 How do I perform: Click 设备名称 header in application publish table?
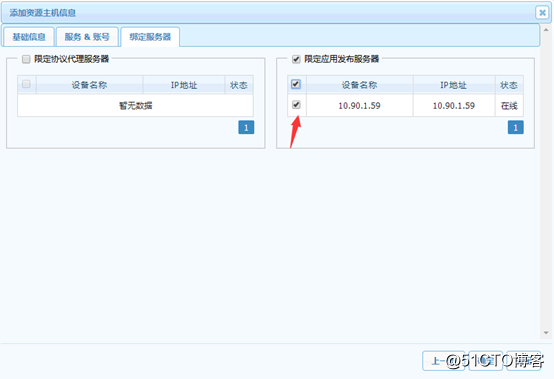[359, 85]
